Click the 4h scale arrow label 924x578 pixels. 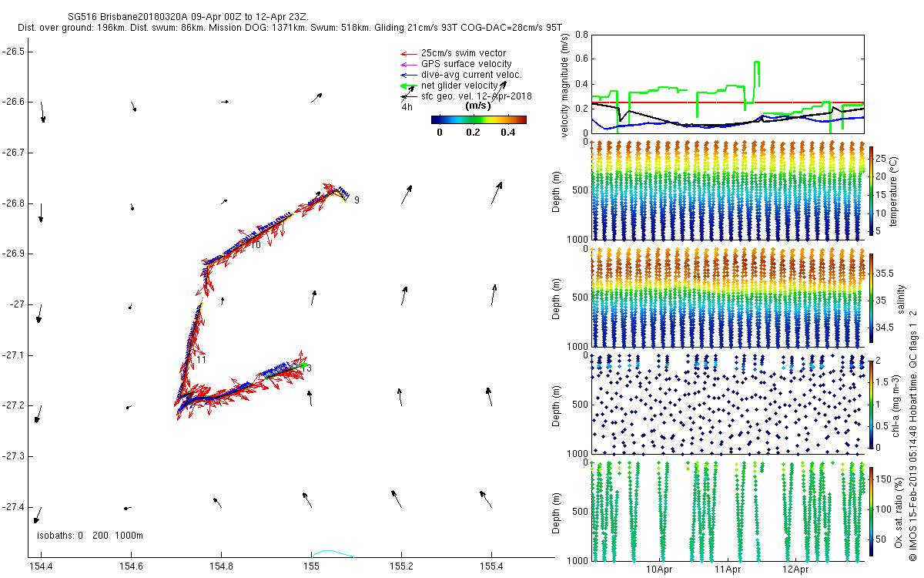(407, 107)
